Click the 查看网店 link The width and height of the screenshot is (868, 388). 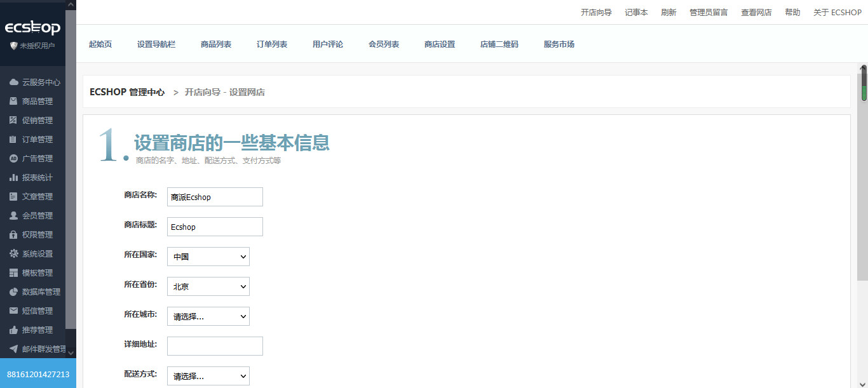click(x=756, y=11)
